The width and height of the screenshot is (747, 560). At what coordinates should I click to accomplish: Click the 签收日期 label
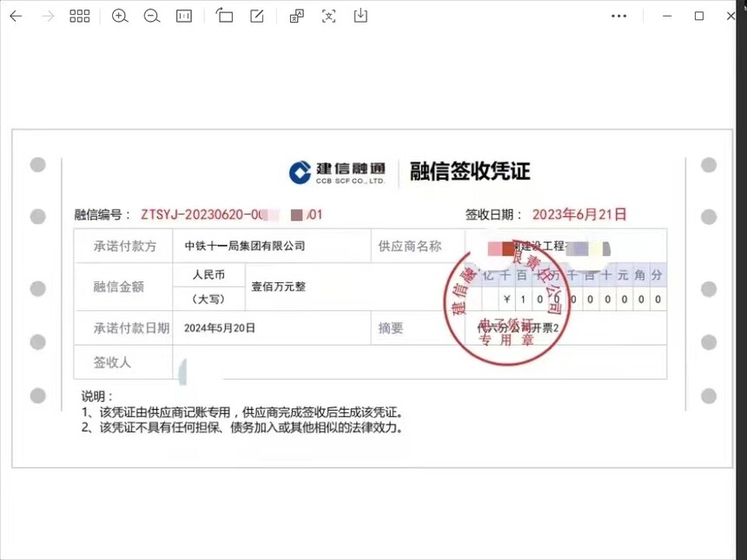[x=493, y=214]
